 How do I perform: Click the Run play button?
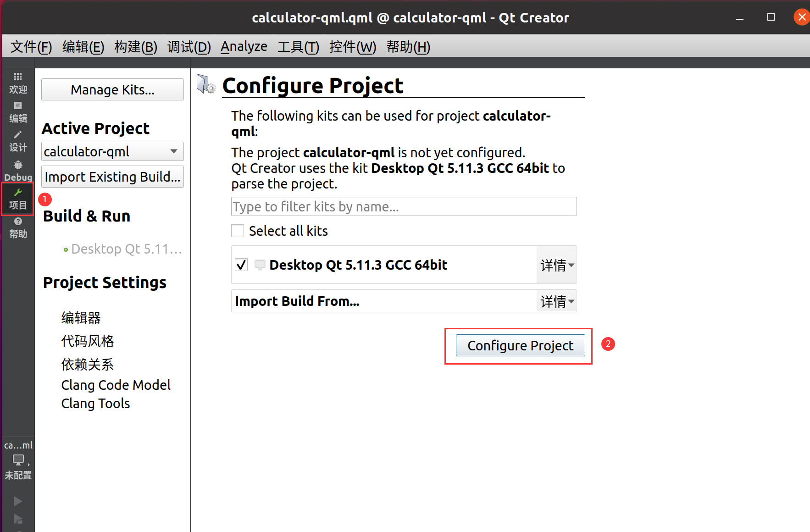coord(18,501)
